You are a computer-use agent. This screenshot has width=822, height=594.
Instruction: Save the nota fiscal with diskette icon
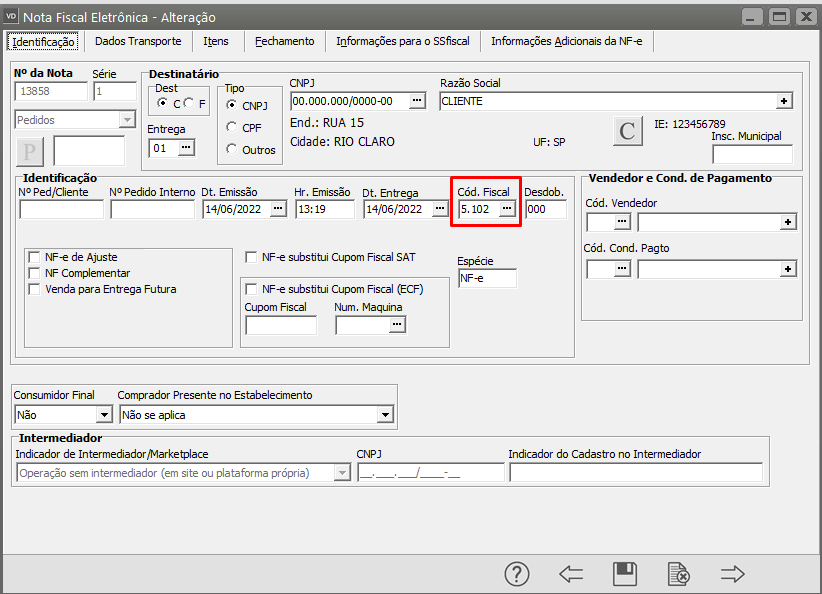(x=625, y=573)
